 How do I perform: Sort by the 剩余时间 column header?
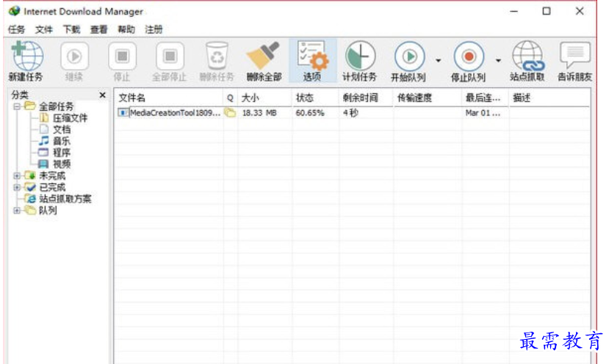[366, 98]
